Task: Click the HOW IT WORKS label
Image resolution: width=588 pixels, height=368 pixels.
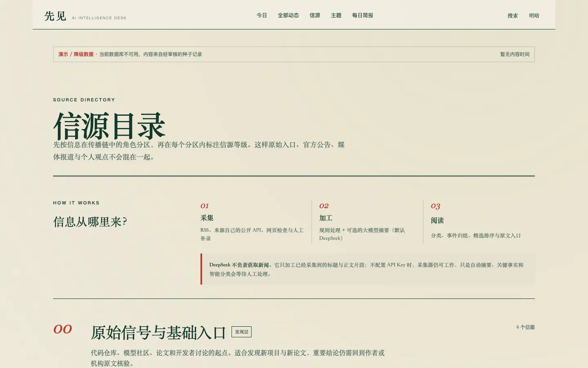Action: click(76, 203)
